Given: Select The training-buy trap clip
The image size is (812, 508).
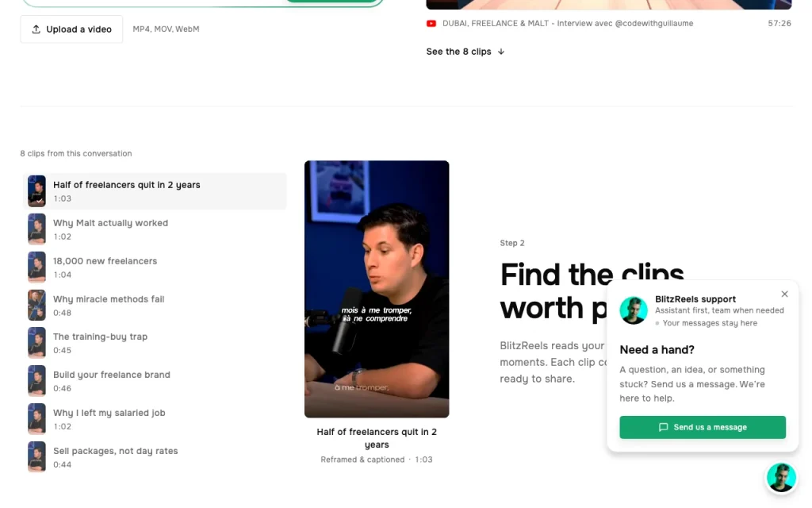Looking at the screenshot, I should 155,343.
